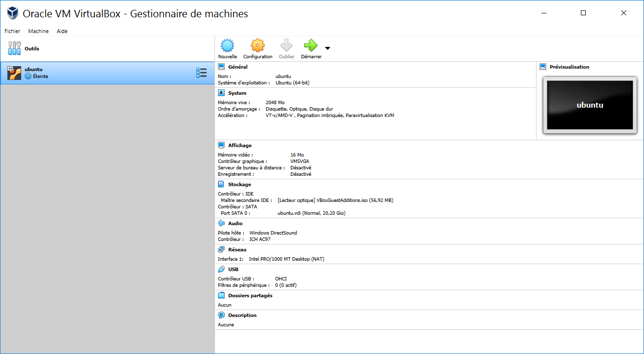Start the VM with Démarrer icon
644x354 pixels.
tap(311, 46)
